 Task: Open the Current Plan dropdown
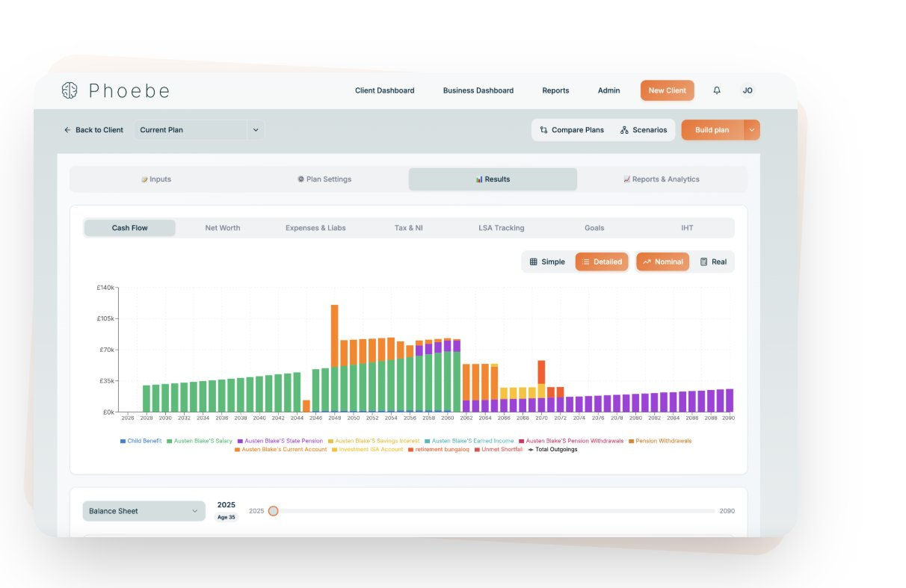click(198, 129)
